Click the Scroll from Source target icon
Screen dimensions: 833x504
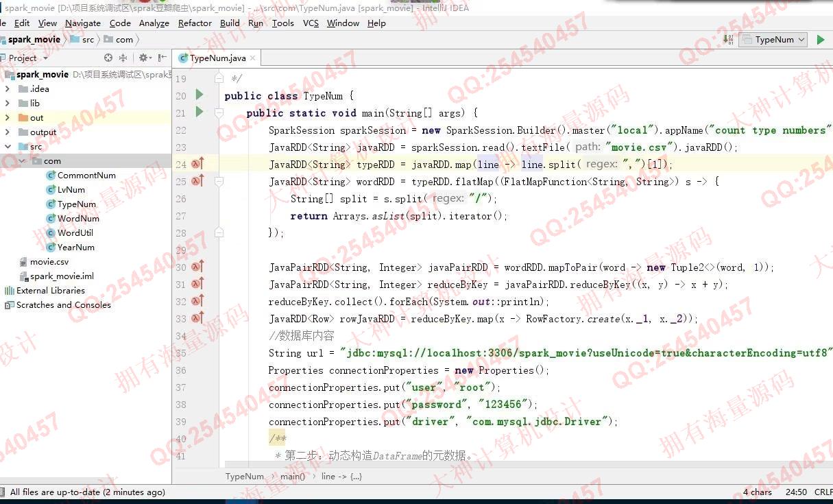point(108,58)
